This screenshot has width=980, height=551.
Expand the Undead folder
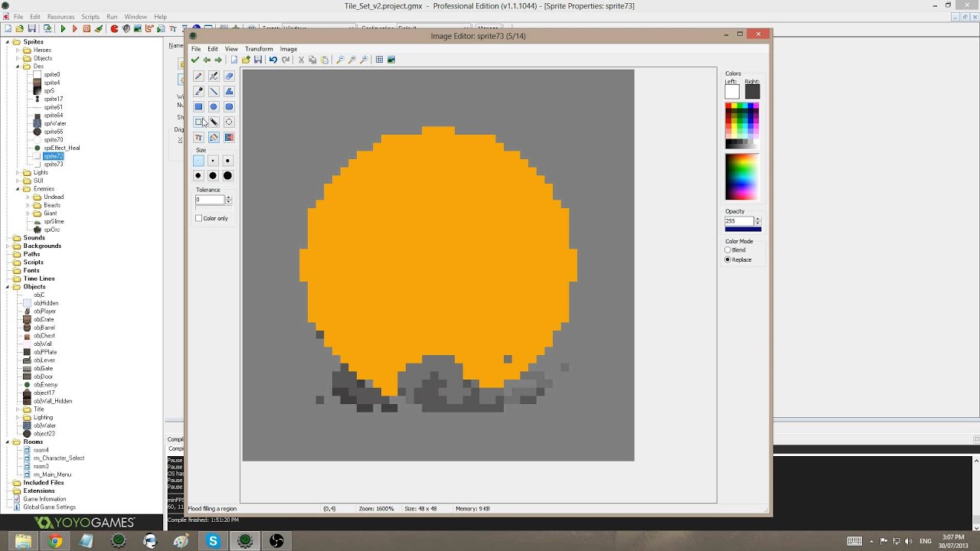point(28,197)
